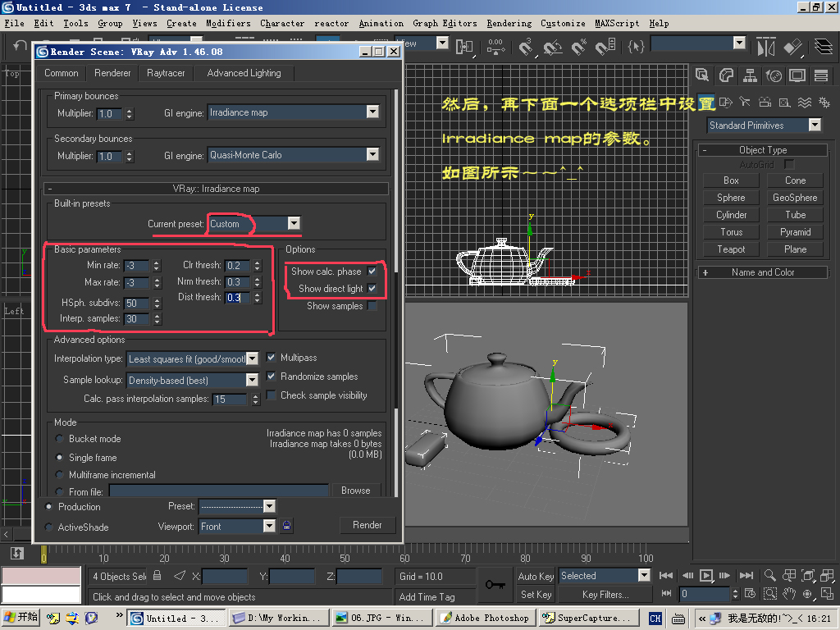The height and width of the screenshot is (630, 840).
Task: Click the Zoom magnifier viewport control
Action: pos(769,575)
